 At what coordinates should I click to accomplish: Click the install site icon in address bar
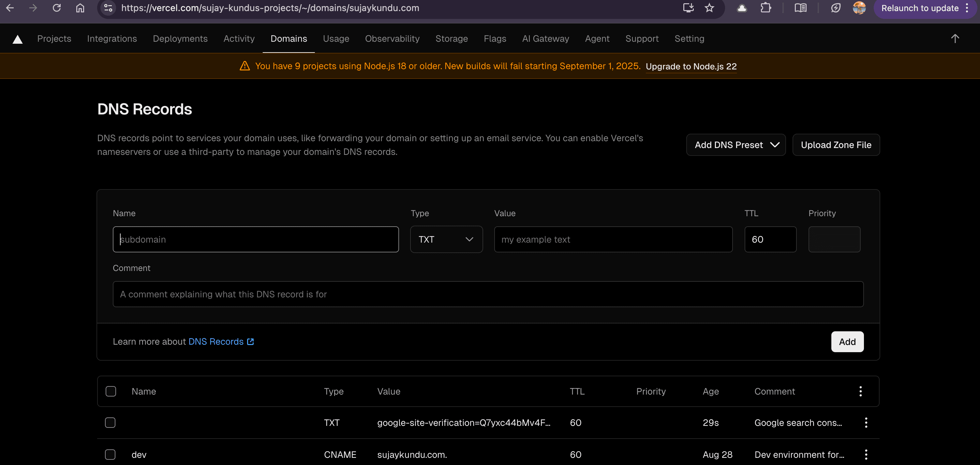(x=688, y=8)
